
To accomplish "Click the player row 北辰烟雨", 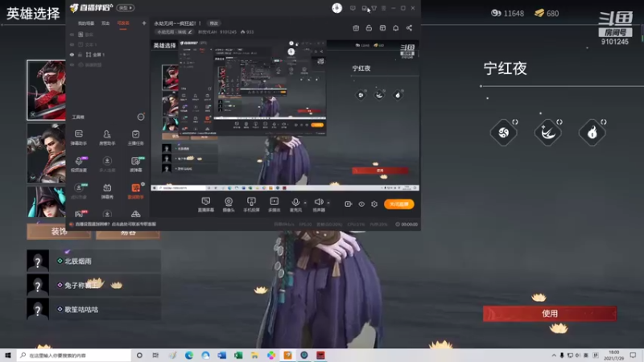I will 93,261.
